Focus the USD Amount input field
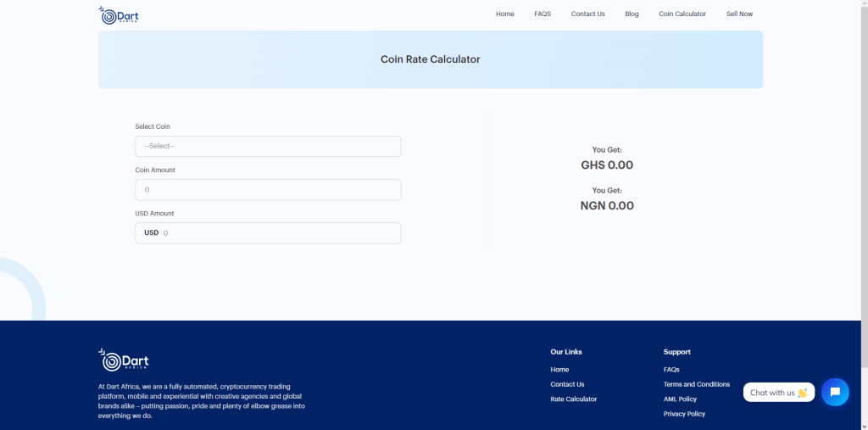Viewport: 868px width, 430px height. click(268, 232)
